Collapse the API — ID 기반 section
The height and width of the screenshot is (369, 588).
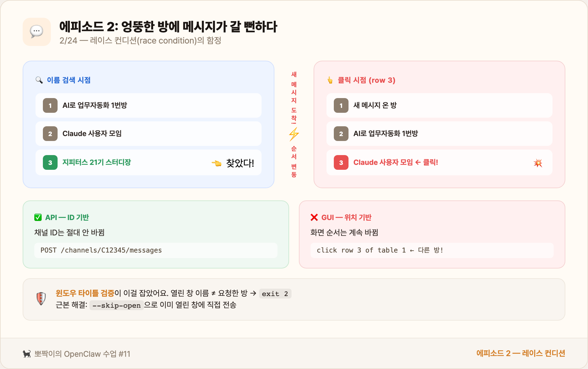67,217
